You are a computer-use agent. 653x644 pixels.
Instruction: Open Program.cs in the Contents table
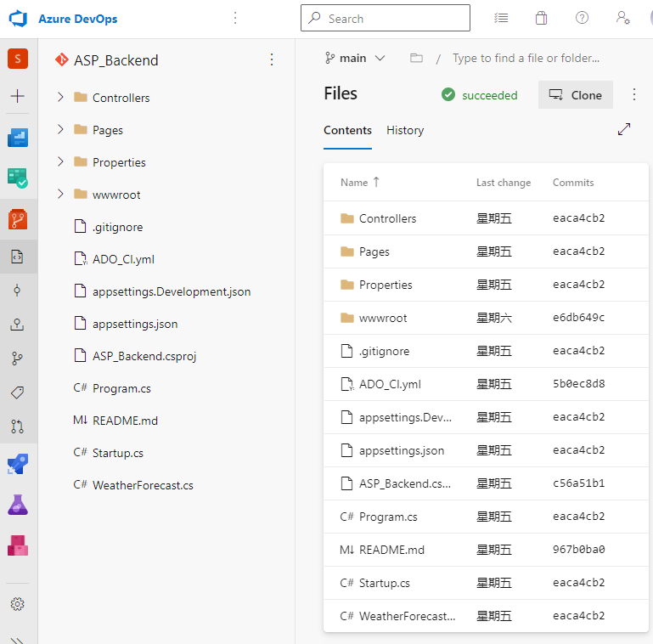[388, 517]
